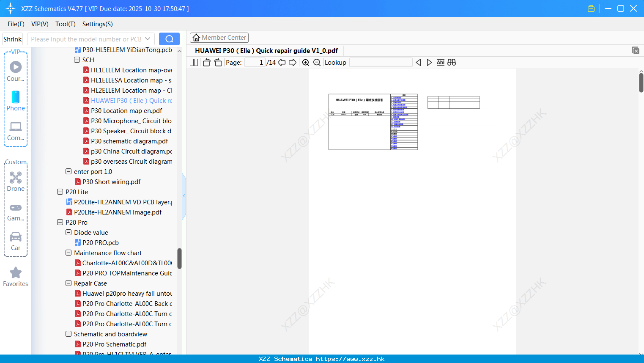Collapse the side panel splitter handle
The width and height of the screenshot is (644, 363).
click(x=184, y=196)
